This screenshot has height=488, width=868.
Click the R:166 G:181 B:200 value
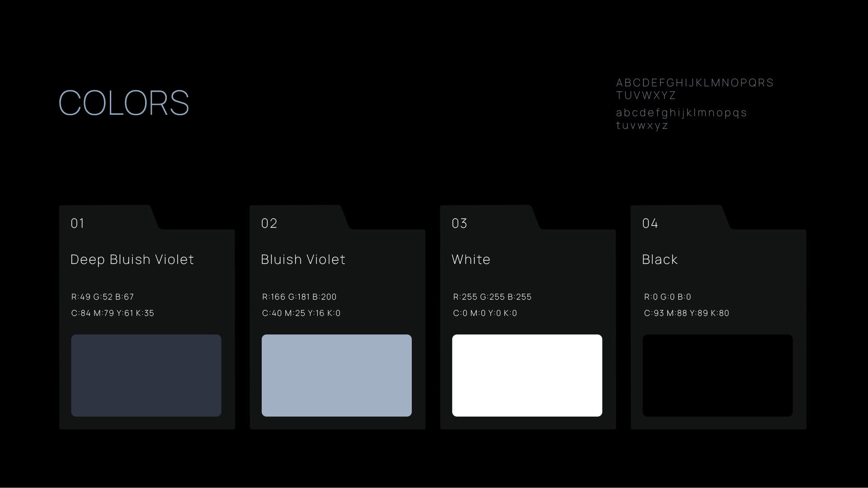click(299, 297)
